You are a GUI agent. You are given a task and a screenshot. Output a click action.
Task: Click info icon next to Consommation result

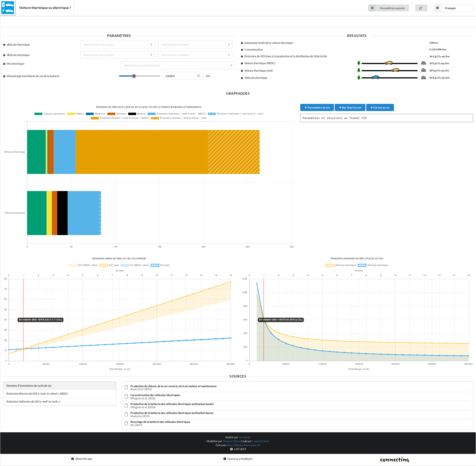[x=242, y=50]
